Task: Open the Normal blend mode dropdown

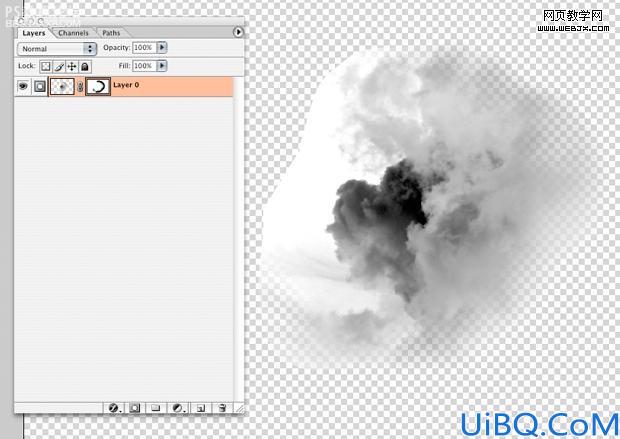Action: 57,49
